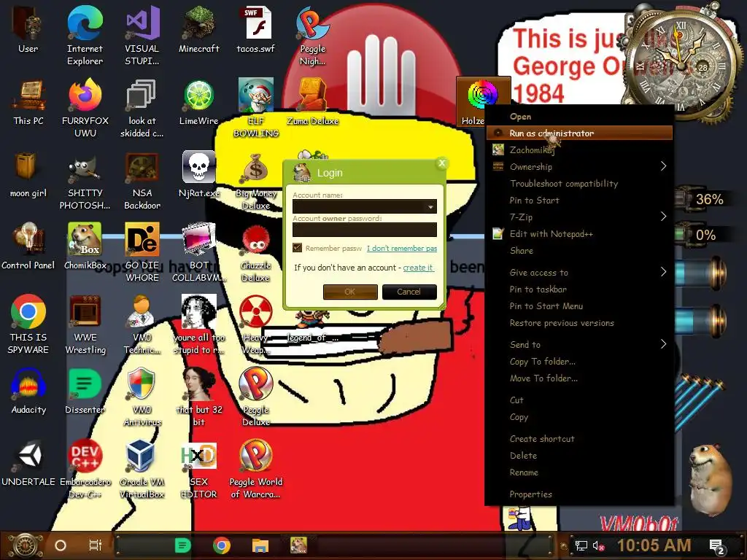This screenshot has height=560, width=747.
Task: Choose Create shortcut from context menu
Action: pos(579,438)
